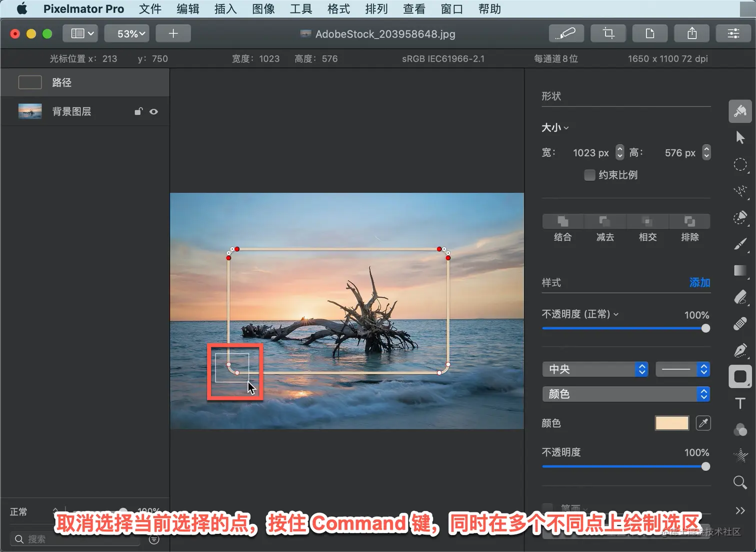
Task: Enable the 约束比例 checkbox
Action: pos(590,175)
